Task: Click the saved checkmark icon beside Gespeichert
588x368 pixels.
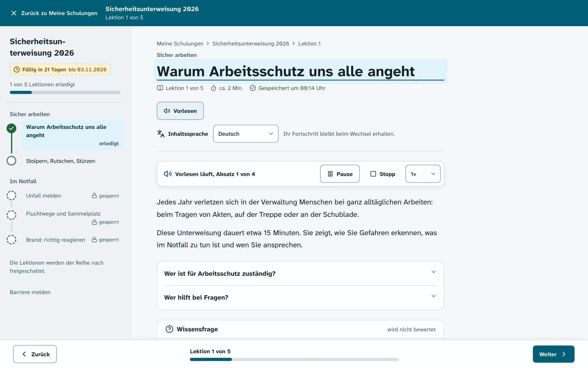Action: coord(253,88)
